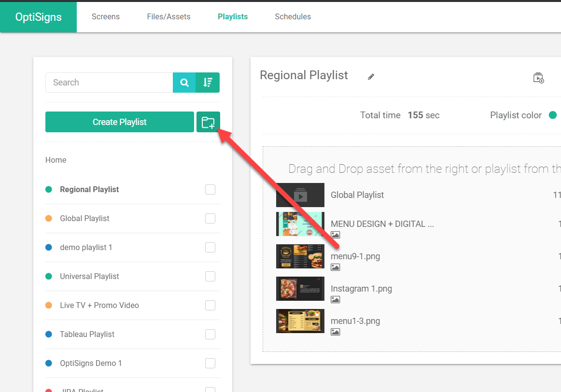Click image icon under menu9-1.png
The image size is (561, 392).
coord(335,267)
